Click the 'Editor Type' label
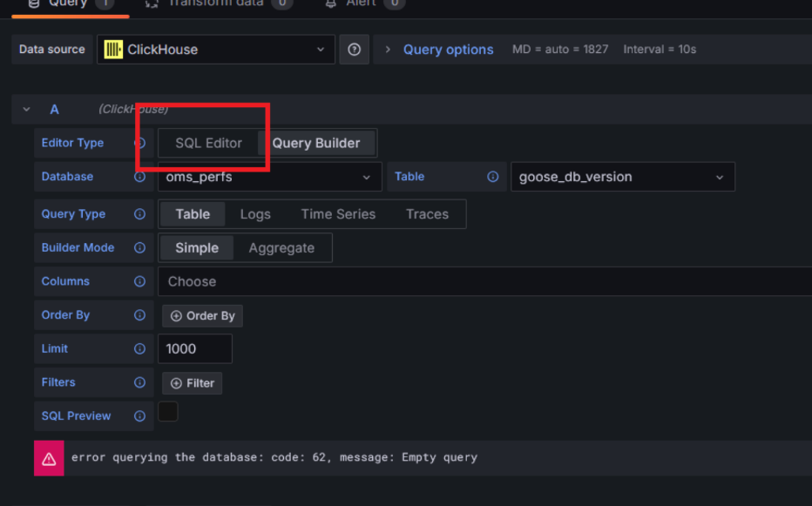The image size is (812, 506). [x=72, y=143]
